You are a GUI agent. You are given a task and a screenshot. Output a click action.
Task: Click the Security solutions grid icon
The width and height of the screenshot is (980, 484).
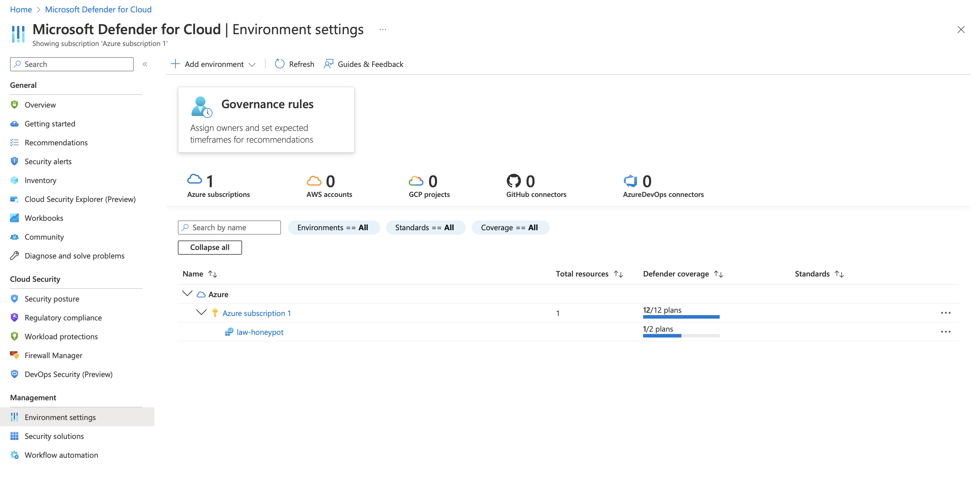pyautogui.click(x=14, y=436)
